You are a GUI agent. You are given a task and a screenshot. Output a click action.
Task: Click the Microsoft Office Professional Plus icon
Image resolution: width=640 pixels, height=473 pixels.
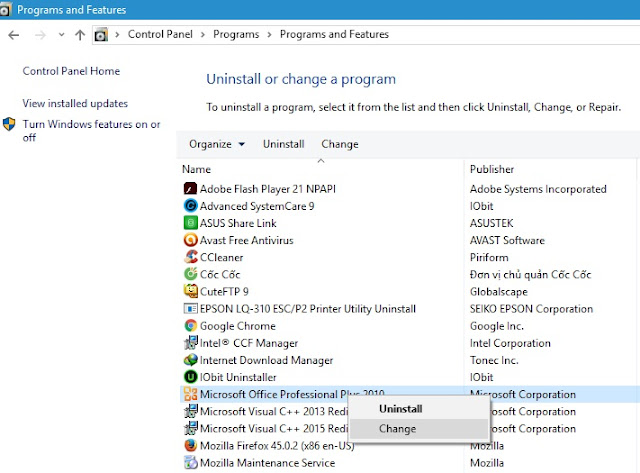190,394
